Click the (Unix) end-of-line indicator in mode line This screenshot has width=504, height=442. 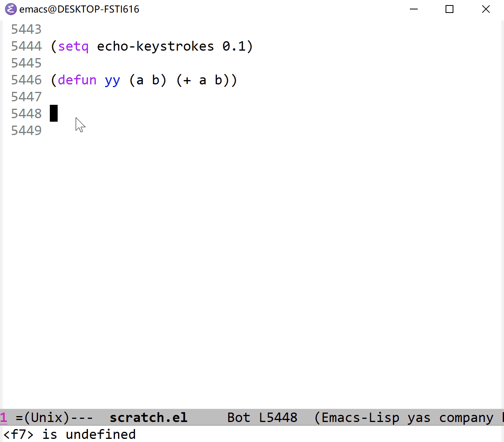tap(46, 418)
